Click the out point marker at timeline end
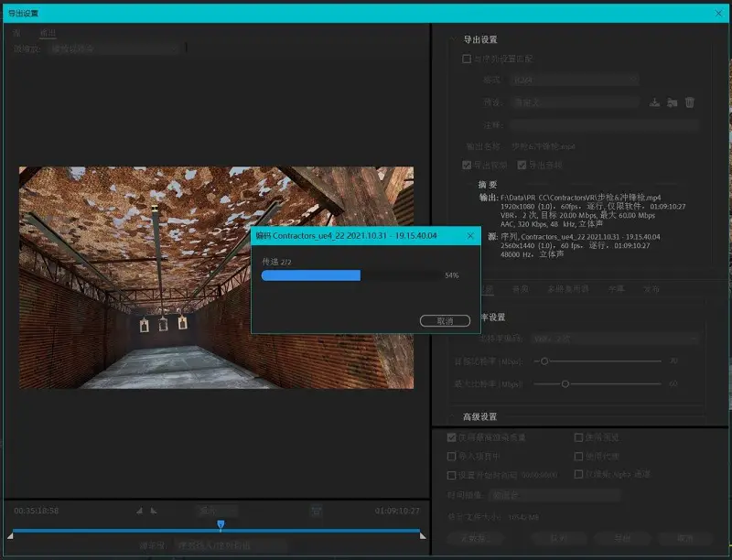The width and height of the screenshot is (732, 560). coord(423,535)
